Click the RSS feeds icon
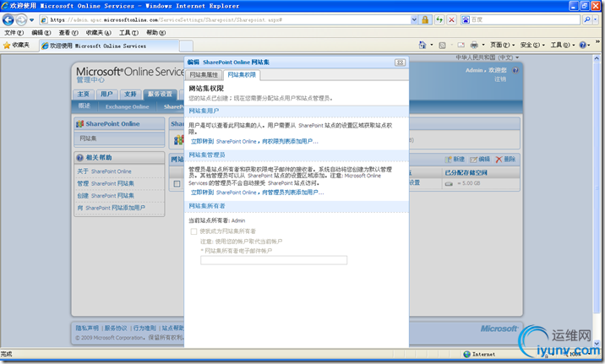Image resolution: width=605 pixels, height=364 pixels. (442, 45)
